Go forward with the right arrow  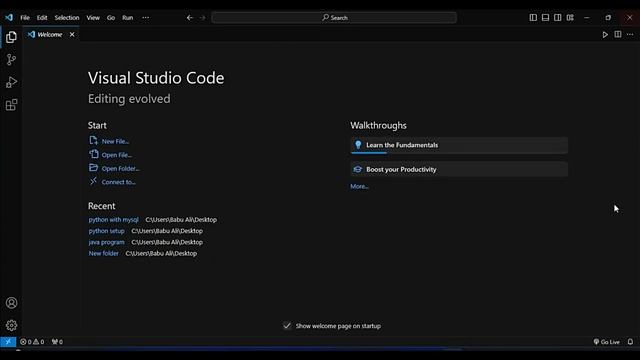pos(202,18)
